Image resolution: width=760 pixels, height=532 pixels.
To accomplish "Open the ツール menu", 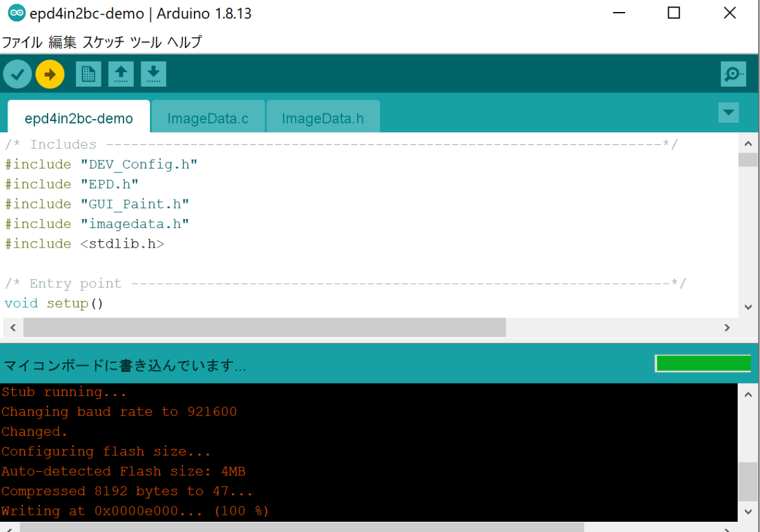I will point(145,42).
